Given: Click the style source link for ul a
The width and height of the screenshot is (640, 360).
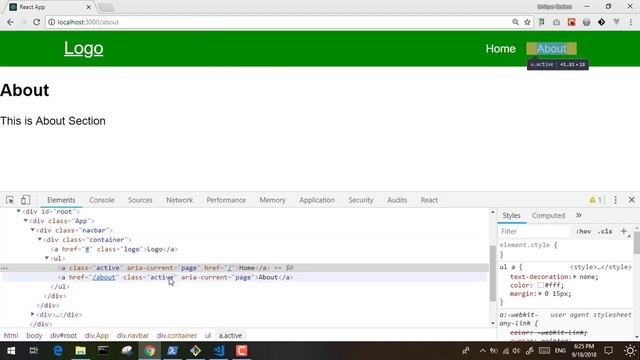Looking at the screenshot, I should coord(600,267).
